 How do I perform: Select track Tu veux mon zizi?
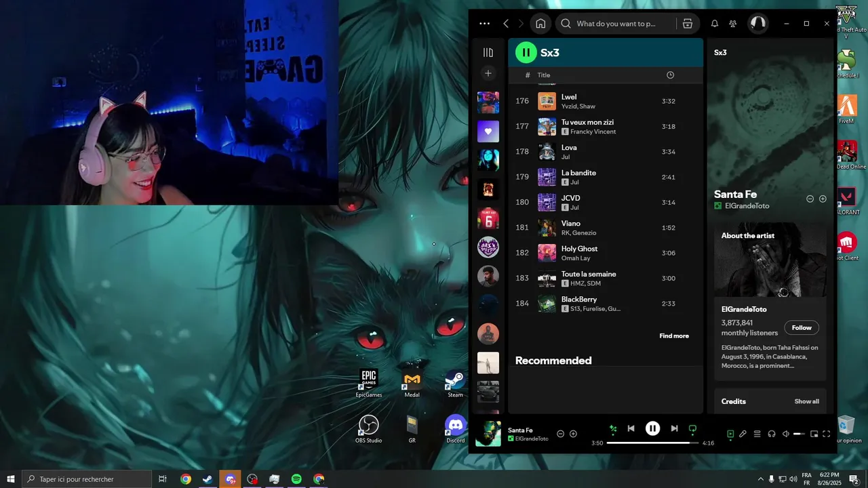pyautogui.click(x=606, y=127)
